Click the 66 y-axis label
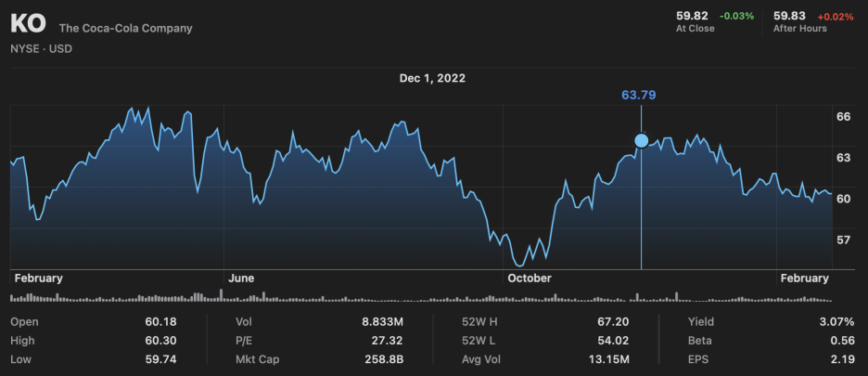 pyautogui.click(x=843, y=116)
